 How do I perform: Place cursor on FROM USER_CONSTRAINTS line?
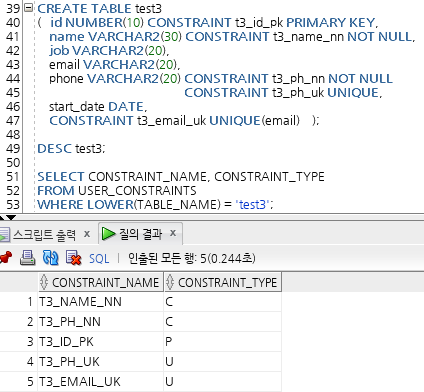coord(117,191)
